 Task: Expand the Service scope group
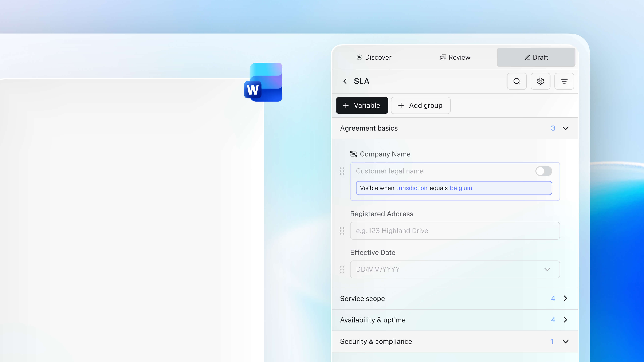pos(565,298)
